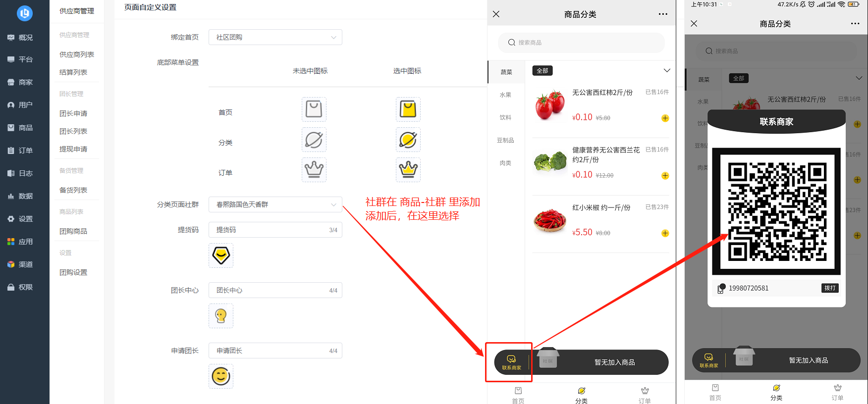The width and height of the screenshot is (868, 404).
Task: Select the 水果 category tab in middle preview
Action: point(505,95)
